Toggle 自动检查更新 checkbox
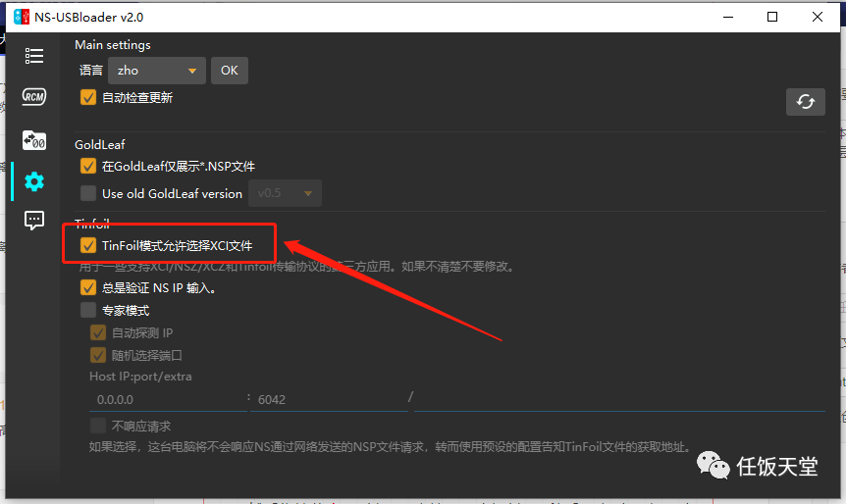Image resolution: width=846 pixels, height=504 pixels. (x=88, y=98)
